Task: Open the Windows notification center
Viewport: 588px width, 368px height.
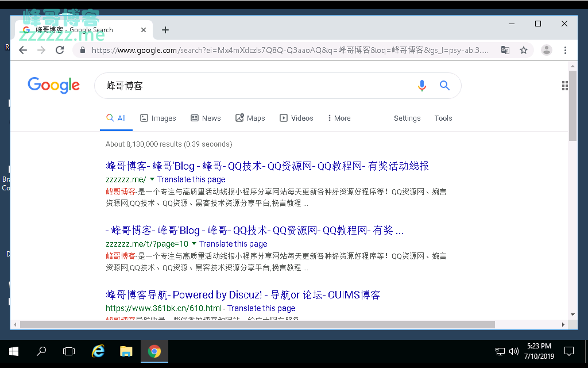Action: (x=569, y=351)
